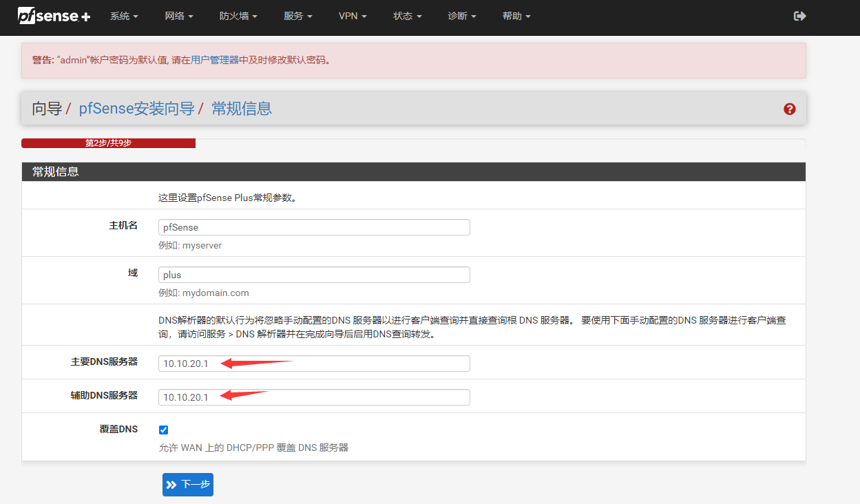Screen dimensions: 860x504
Task: Open the 服务 menu
Action: tap(297, 16)
